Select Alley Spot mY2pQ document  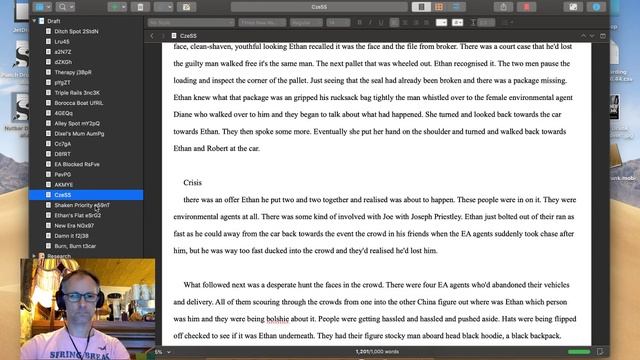click(x=77, y=123)
